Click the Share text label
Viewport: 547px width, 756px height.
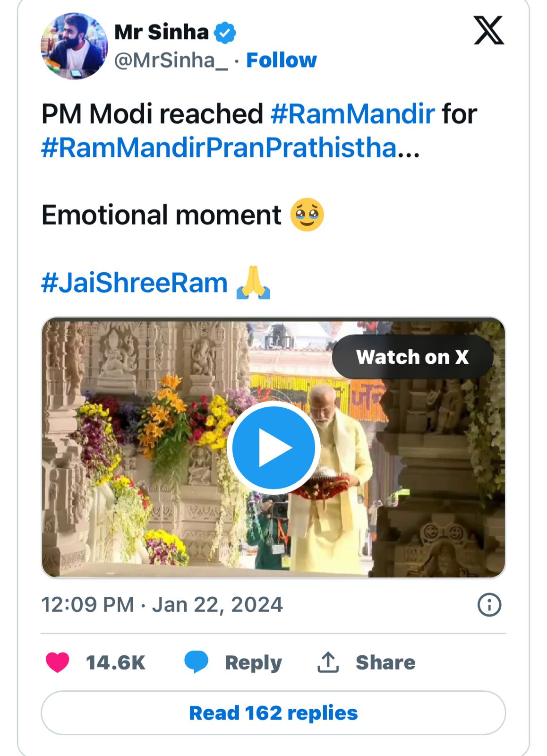pyautogui.click(x=385, y=662)
